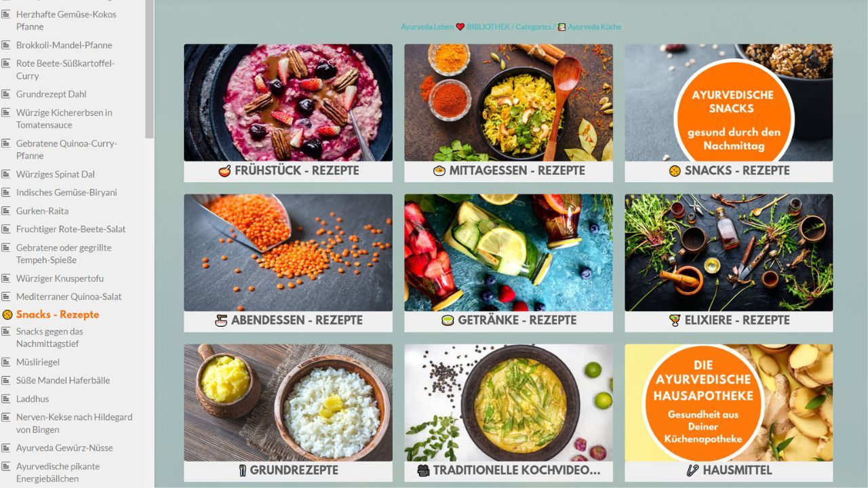Click the sidebar vertical scrollbar
Viewport: 868px width, 488px height.
(150, 68)
